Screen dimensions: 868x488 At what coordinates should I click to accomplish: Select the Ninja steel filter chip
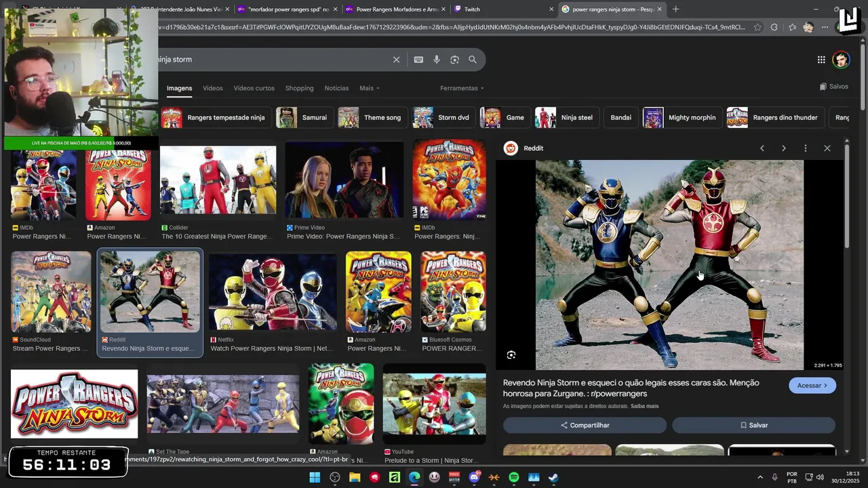click(567, 118)
